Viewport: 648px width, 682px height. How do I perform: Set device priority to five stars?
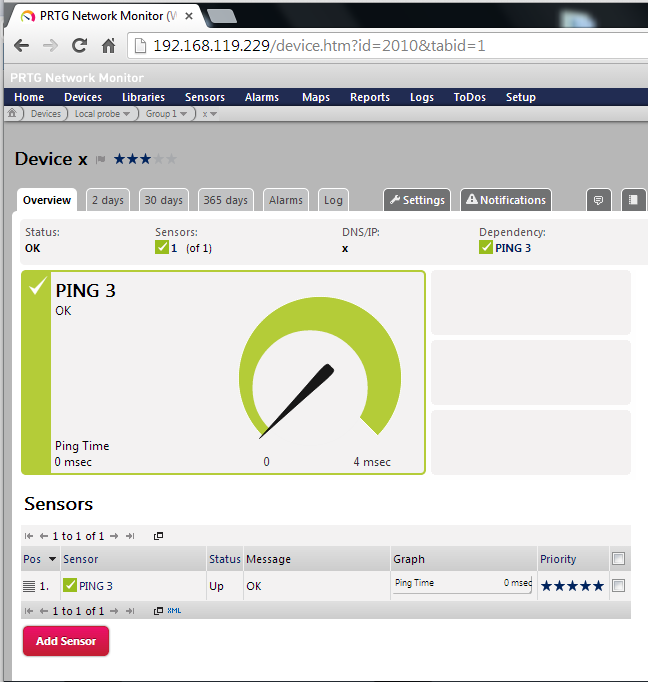172,159
